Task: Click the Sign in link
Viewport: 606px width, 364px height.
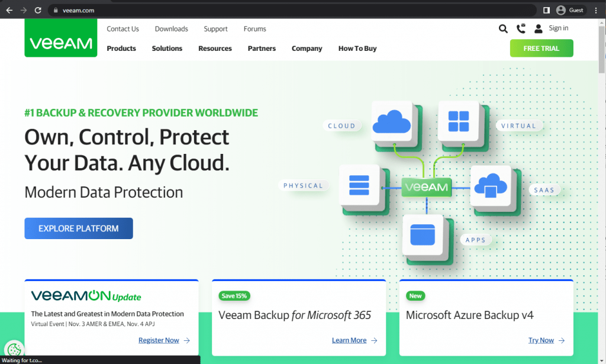Action: click(x=558, y=28)
